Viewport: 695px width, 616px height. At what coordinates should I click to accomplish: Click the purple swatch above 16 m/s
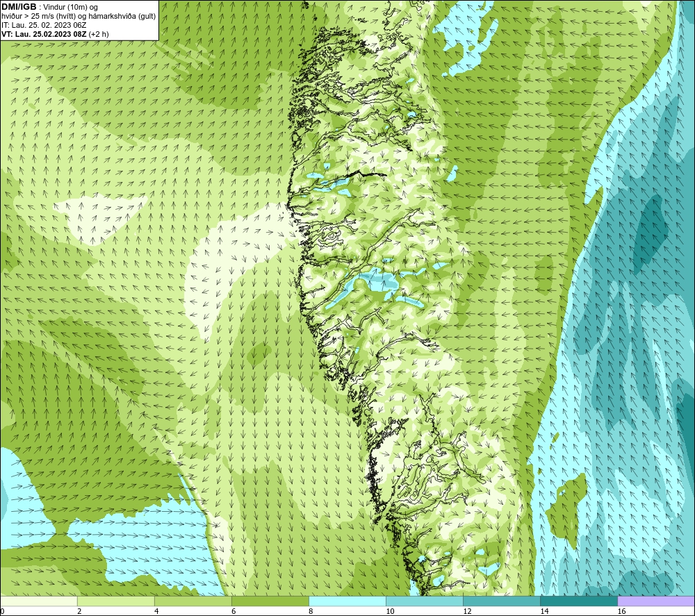(656, 601)
